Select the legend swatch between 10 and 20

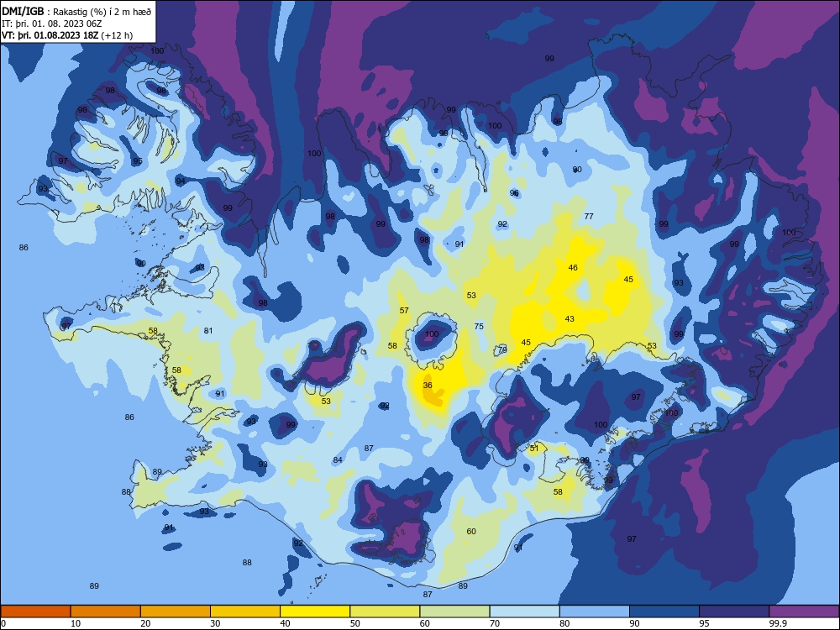click(106, 612)
